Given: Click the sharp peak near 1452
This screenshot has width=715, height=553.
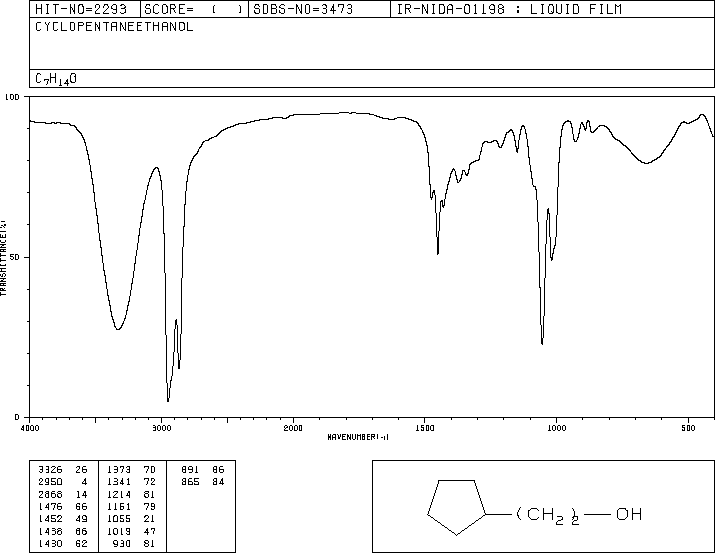Looking at the screenshot, I should [x=438, y=253].
